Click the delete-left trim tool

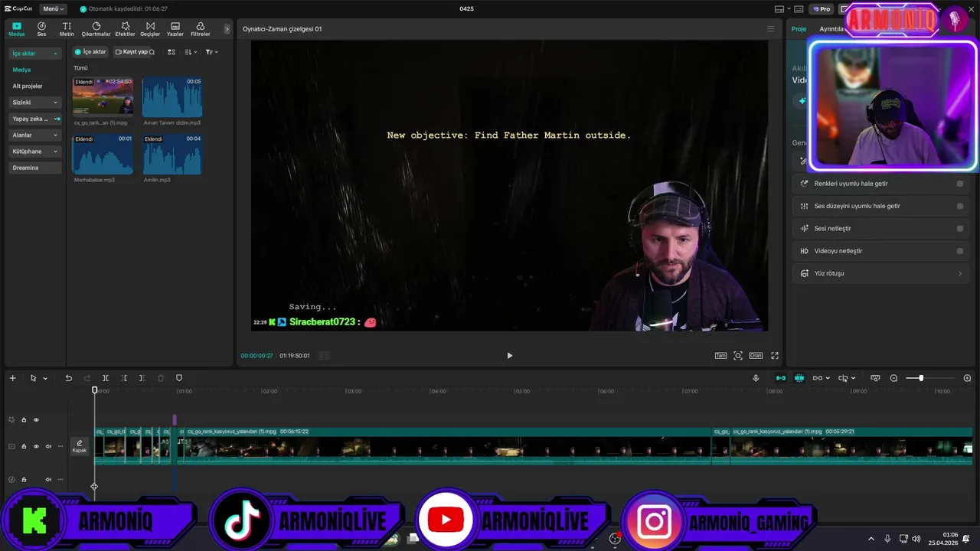[x=124, y=378]
